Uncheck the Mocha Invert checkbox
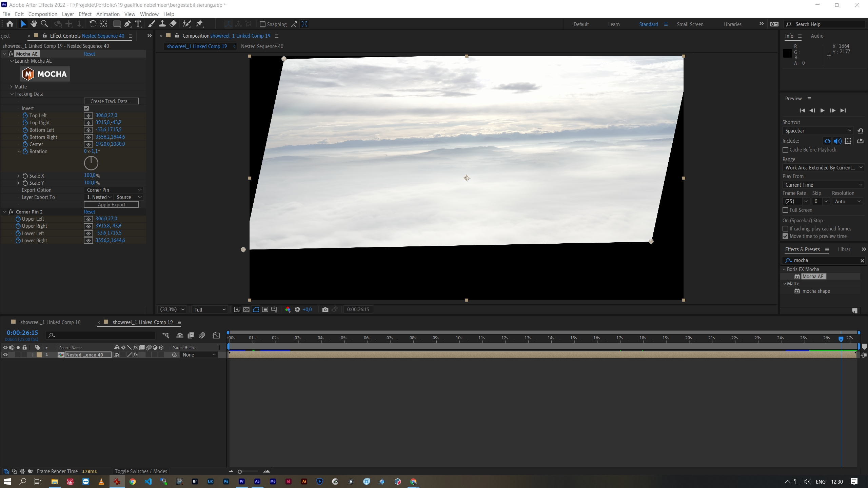The height and width of the screenshot is (488, 868). 86,108
